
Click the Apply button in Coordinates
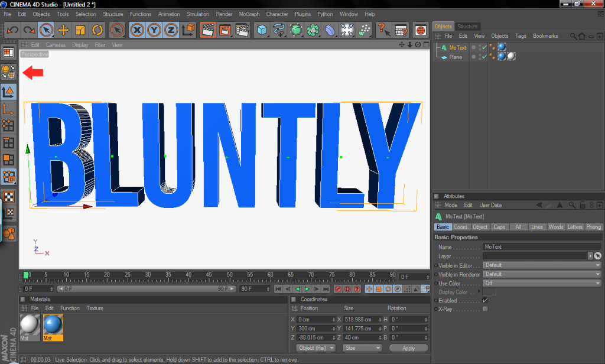pos(409,348)
